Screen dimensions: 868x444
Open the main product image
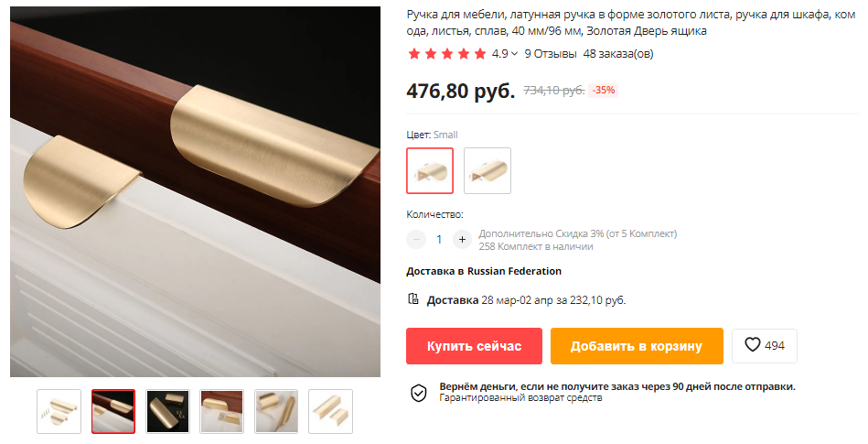pyautogui.click(x=196, y=192)
